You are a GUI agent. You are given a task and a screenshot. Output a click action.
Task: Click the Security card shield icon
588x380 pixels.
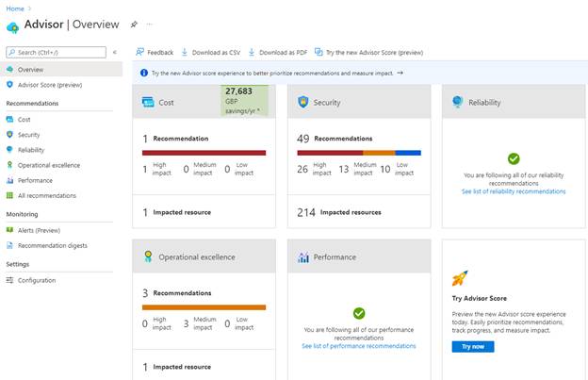303,102
